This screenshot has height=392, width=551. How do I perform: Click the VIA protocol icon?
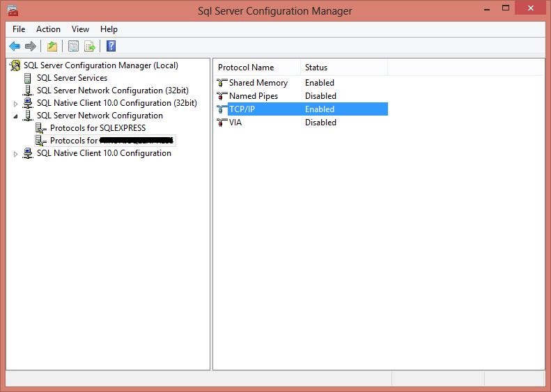pyautogui.click(x=222, y=123)
